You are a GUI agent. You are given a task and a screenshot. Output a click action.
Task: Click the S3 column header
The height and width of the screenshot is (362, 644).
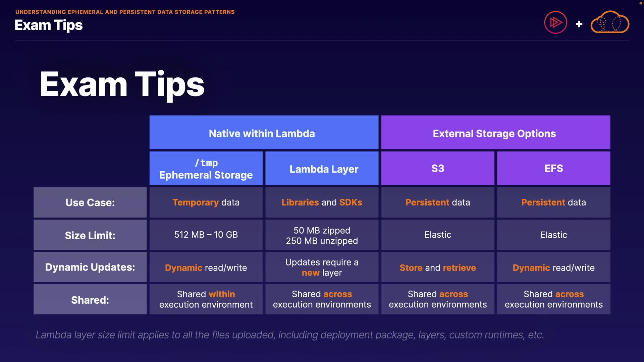point(437,168)
